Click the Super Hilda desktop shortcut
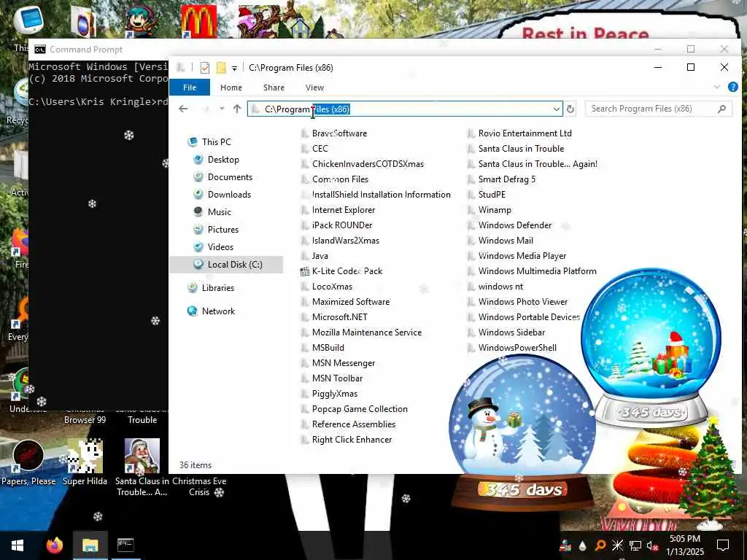Image resolution: width=747 pixels, height=560 pixels. [x=85, y=463]
